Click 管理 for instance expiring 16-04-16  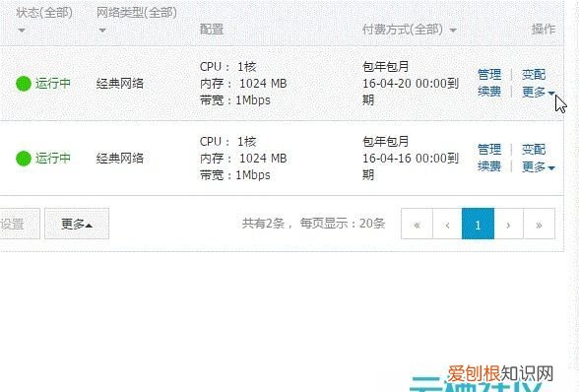tap(489, 150)
